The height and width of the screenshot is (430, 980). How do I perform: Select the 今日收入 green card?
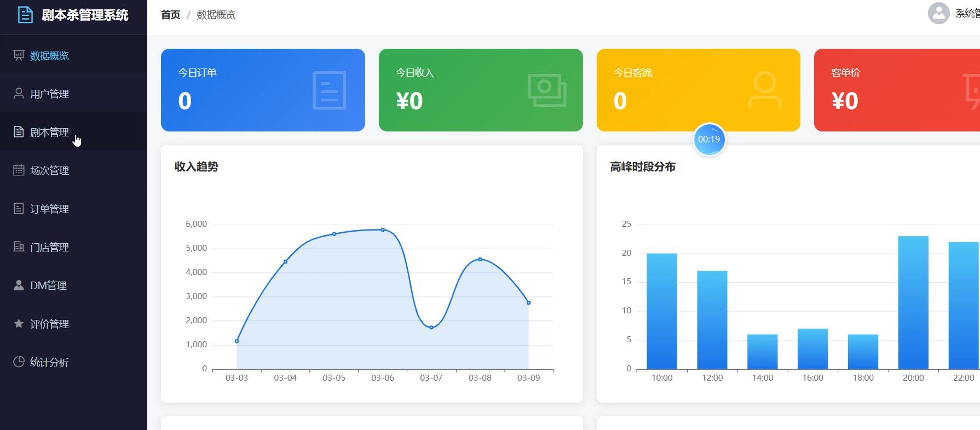pyautogui.click(x=481, y=90)
